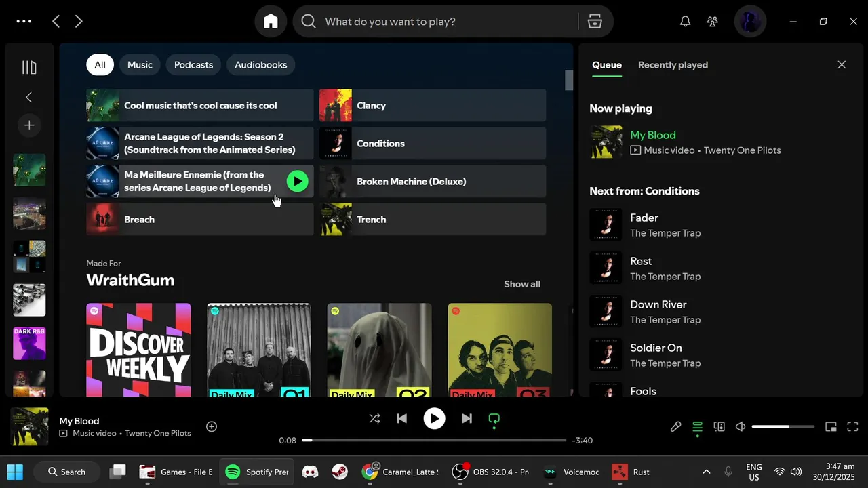The width and height of the screenshot is (868, 488).
Task: Toggle the repeat mode button
Action: pyautogui.click(x=494, y=419)
